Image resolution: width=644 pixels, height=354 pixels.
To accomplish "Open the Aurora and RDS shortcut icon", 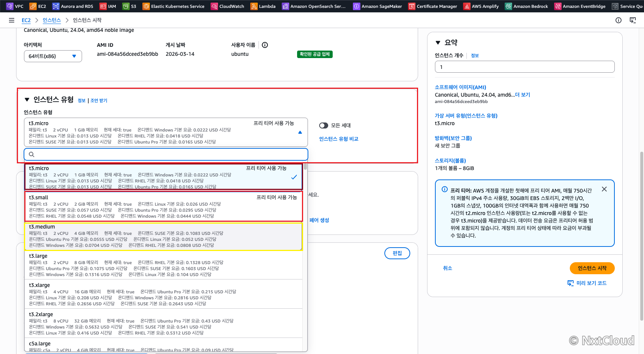I will (x=56, y=6).
